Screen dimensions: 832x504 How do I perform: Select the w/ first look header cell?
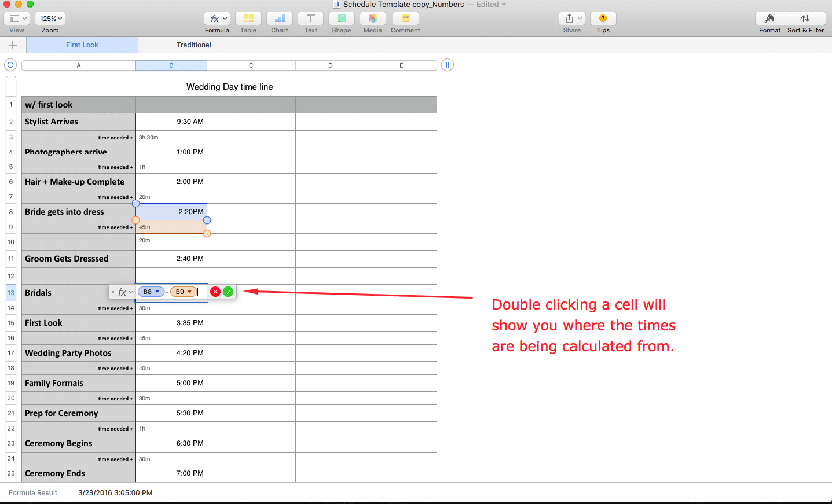click(x=79, y=105)
